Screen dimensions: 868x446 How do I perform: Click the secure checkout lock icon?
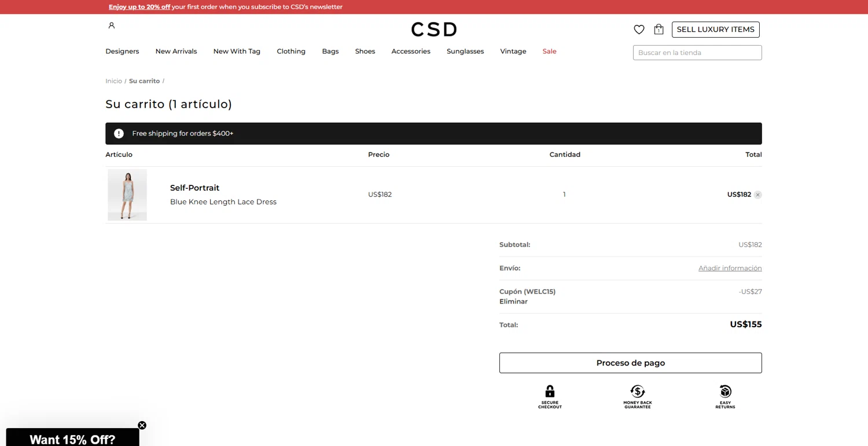550,392
